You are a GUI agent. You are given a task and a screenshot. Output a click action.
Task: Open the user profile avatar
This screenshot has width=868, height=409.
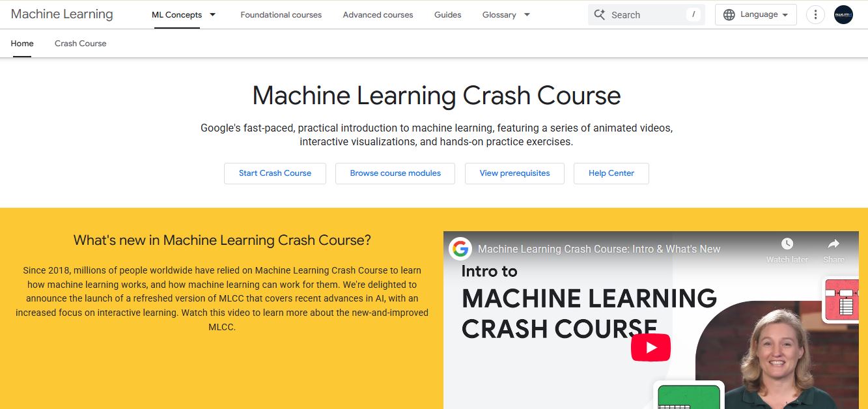click(x=843, y=14)
